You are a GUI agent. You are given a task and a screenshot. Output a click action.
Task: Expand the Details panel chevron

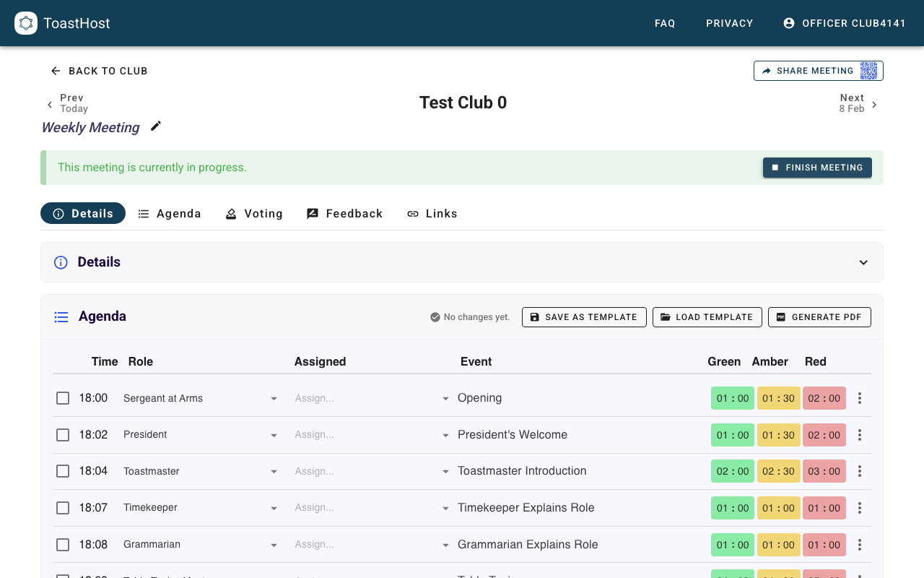tap(863, 262)
